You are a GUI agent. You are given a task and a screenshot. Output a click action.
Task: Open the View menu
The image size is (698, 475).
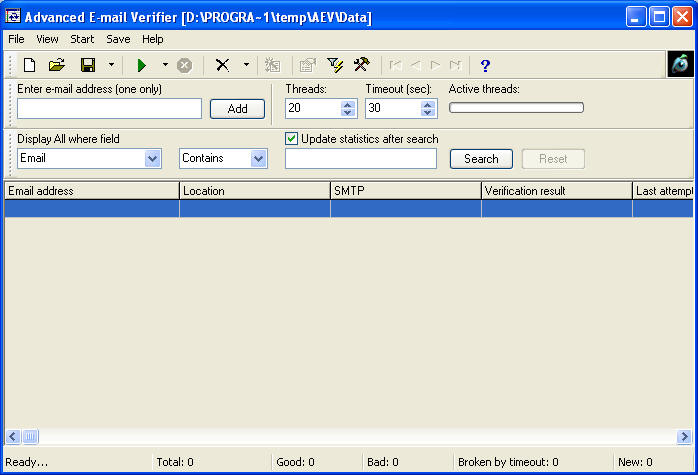click(47, 39)
